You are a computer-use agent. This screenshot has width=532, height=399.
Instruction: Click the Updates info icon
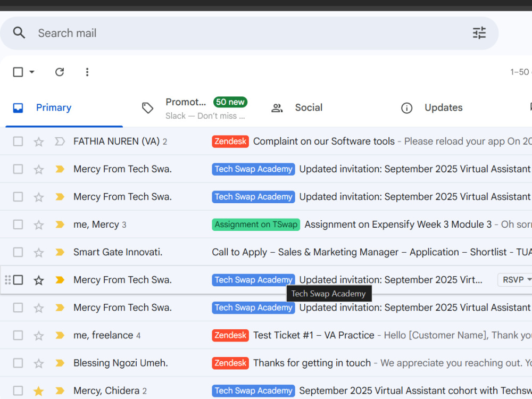406,108
